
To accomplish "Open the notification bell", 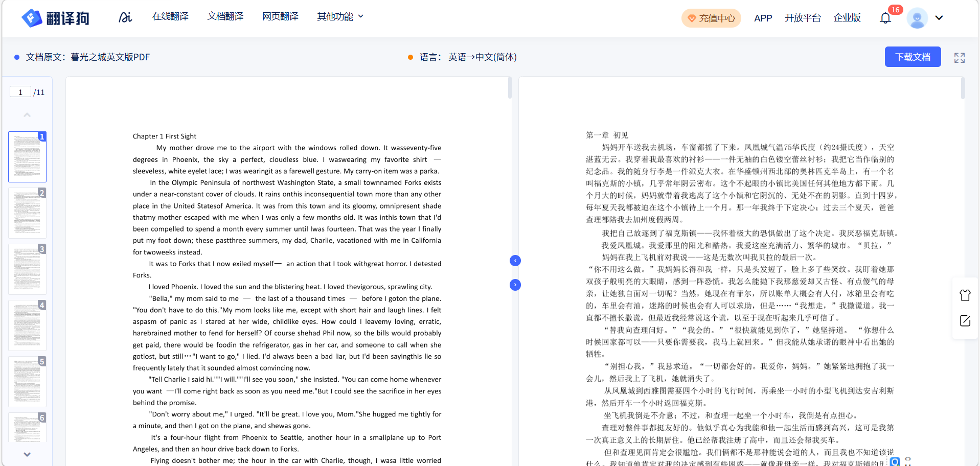I will tap(885, 18).
